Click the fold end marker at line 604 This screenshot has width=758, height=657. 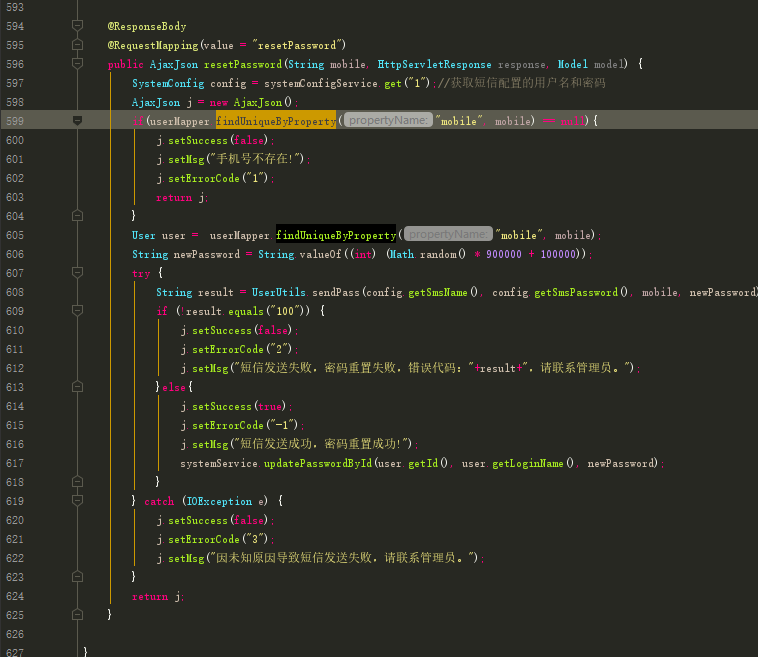(77, 216)
